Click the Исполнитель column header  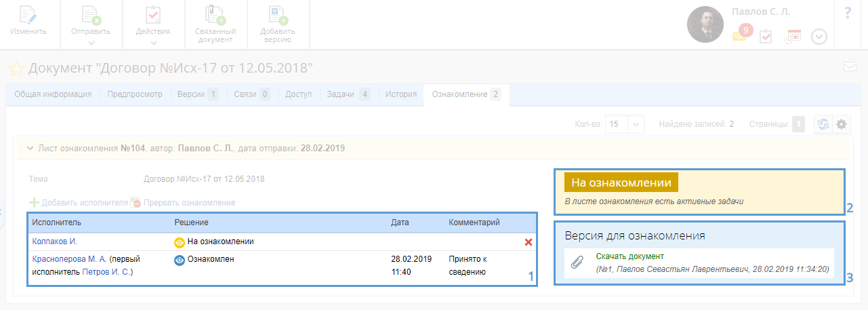coord(56,222)
